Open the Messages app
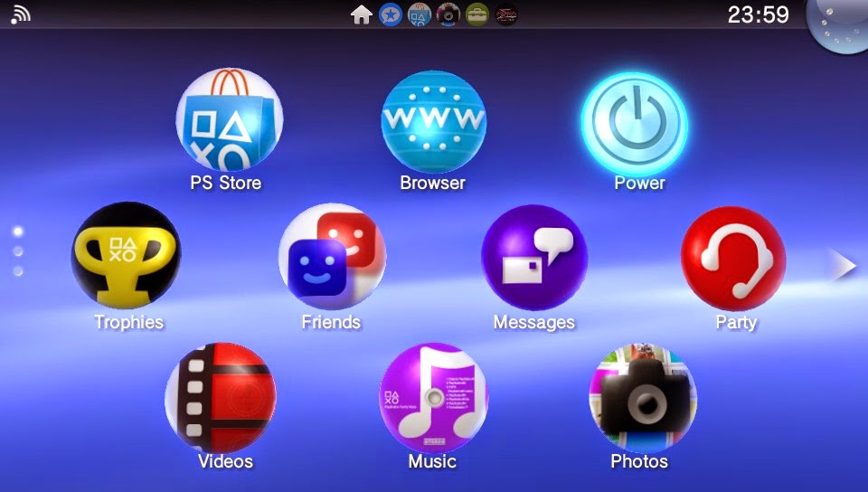Screen dimensions: 868x492 tap(534, 258)
